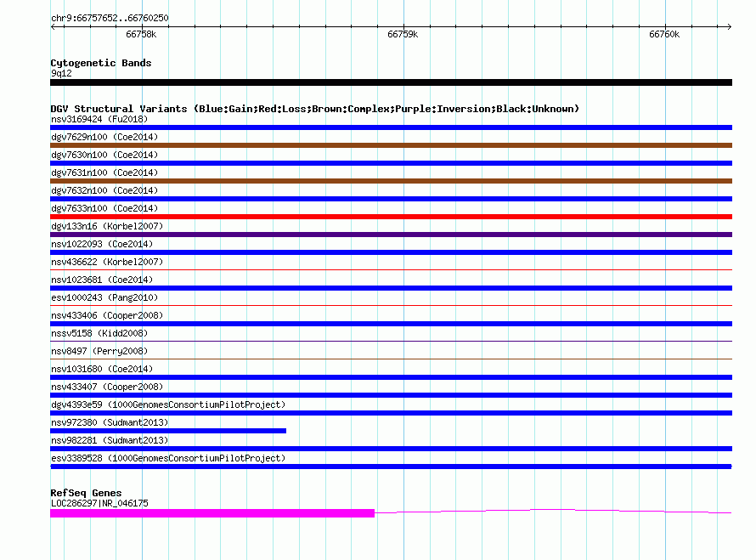Click the left arrow on the ruler
Viewport: 756px width, 560px height.
click(53, 26)
